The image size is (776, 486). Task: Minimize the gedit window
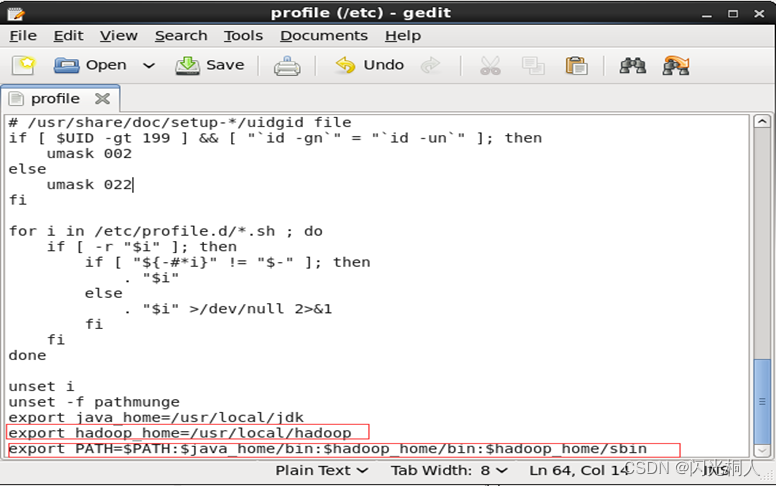click(707, 14)
